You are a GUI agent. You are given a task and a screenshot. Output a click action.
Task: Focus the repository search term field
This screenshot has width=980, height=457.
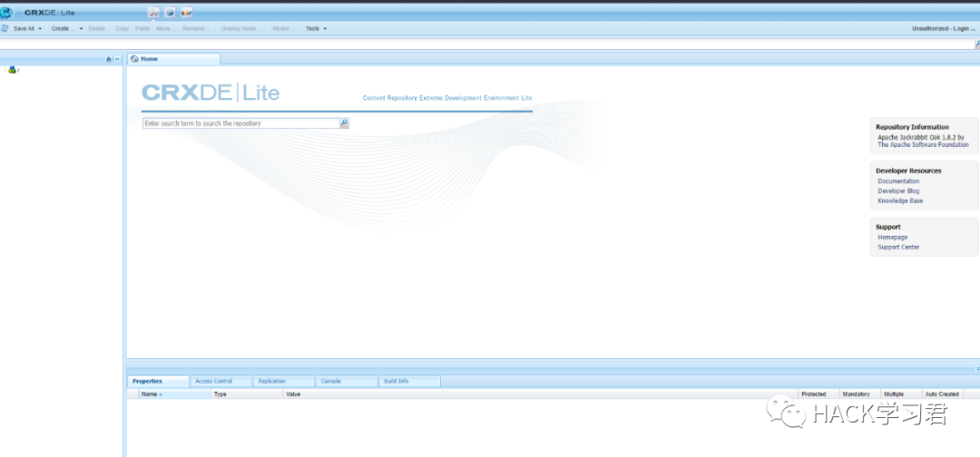(x=240, y=123)
